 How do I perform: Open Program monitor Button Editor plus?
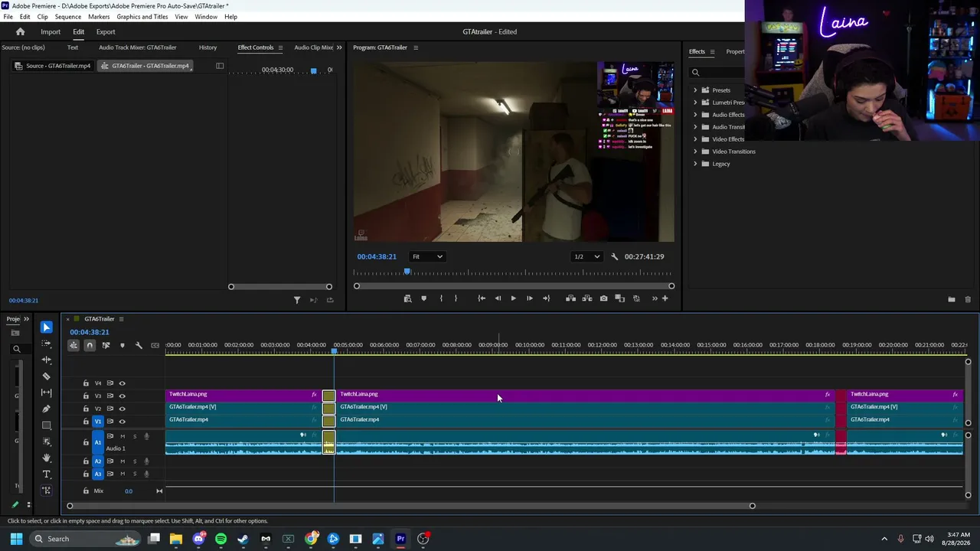[665, 298]
